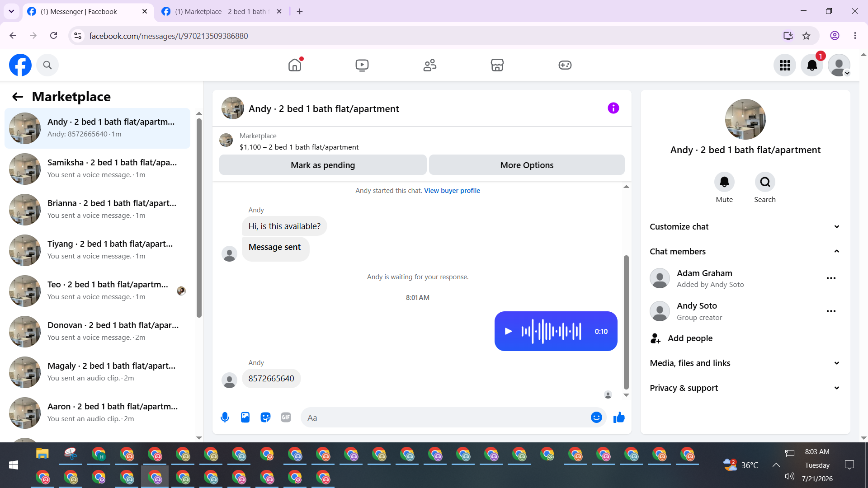The height and width of the screenshot is (488, 868).
Task: Bookmark this page with star icon
Action: pos(806,36)
